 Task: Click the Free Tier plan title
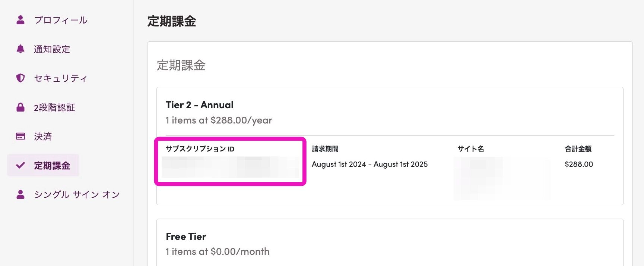click(x=186, y=237)
